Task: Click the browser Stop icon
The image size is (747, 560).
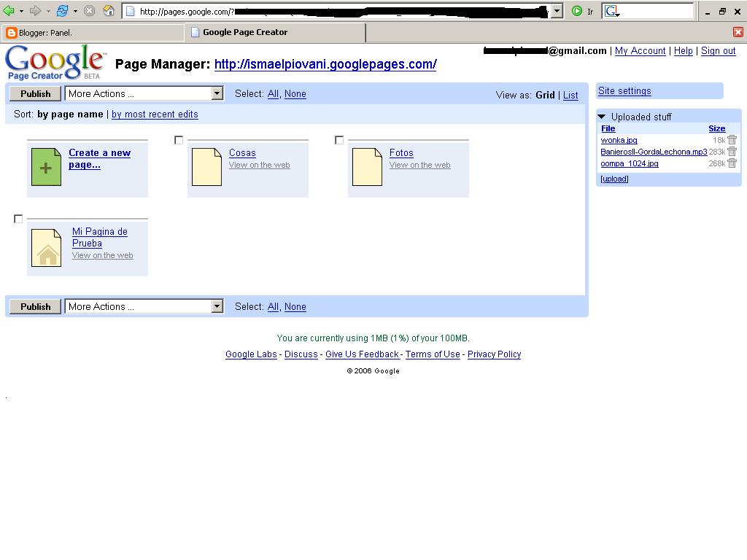Action: (x=89, y=10)
